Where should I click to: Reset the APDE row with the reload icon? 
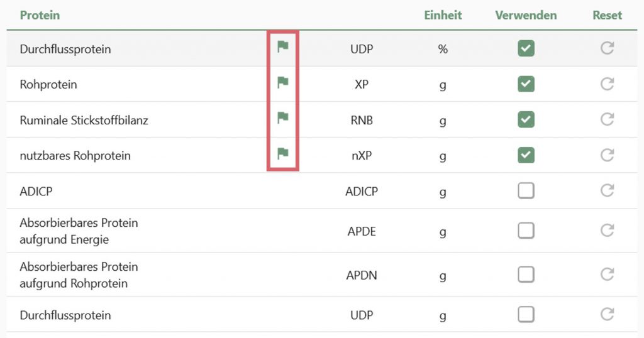607,230
